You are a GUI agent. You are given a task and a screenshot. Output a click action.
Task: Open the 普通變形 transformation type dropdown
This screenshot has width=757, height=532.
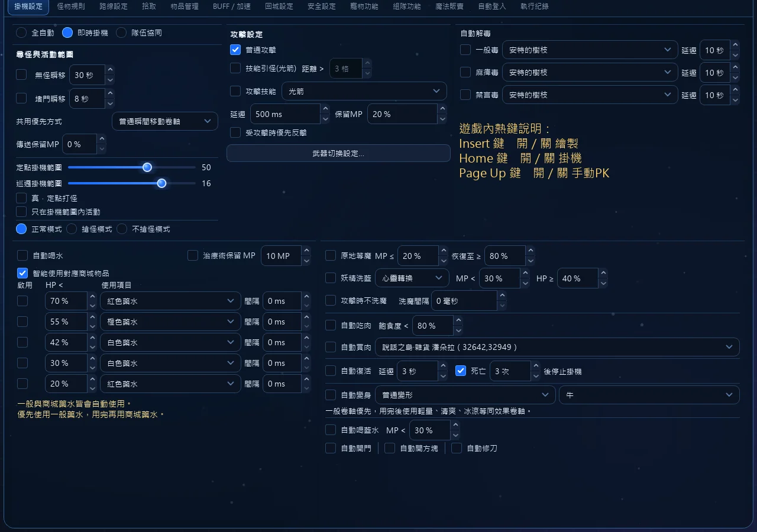click(x=465, y=395)
